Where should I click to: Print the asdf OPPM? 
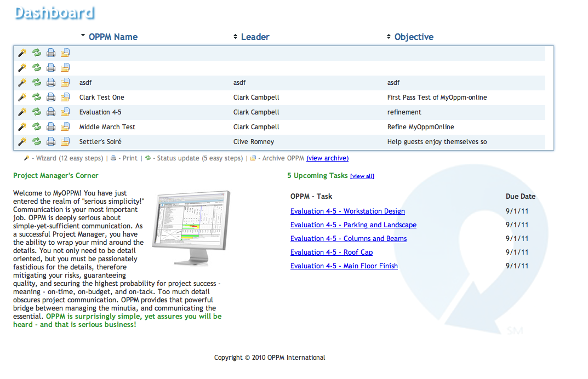point(51,83)
